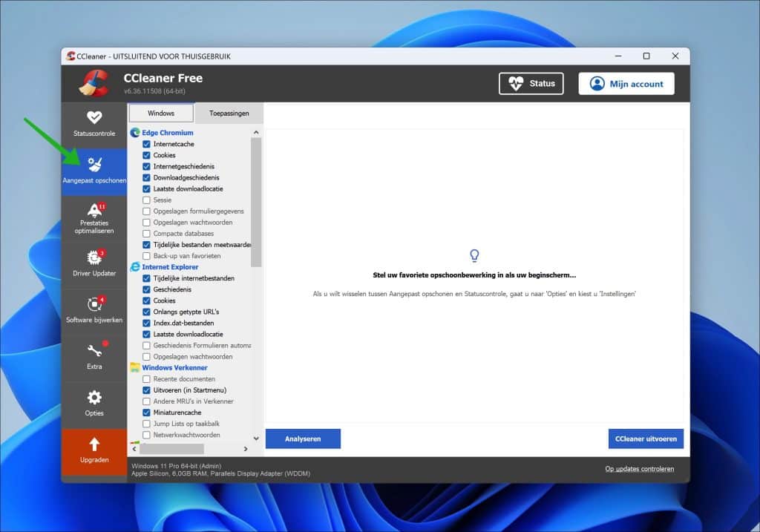Click the Edge Chromium browser icon

135,132
